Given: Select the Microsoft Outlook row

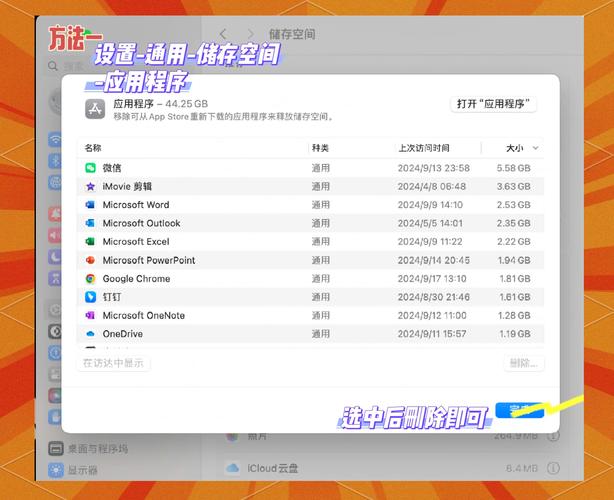Looking at the screenshot, I should click(x=310, y=223).
